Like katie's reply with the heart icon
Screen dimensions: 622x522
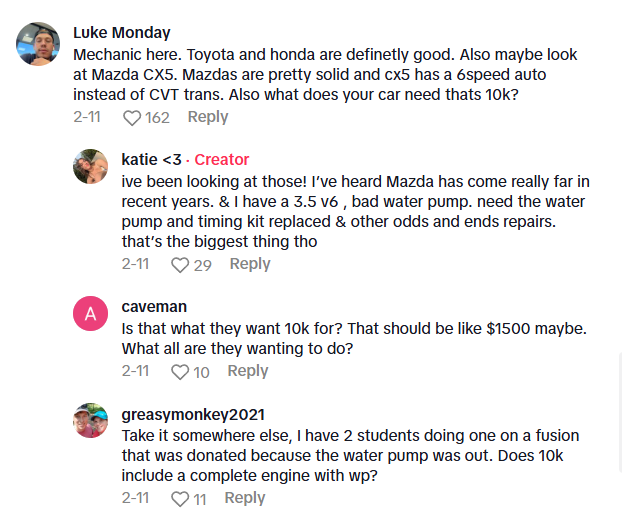pyautogui.click(x=180, y=265)
